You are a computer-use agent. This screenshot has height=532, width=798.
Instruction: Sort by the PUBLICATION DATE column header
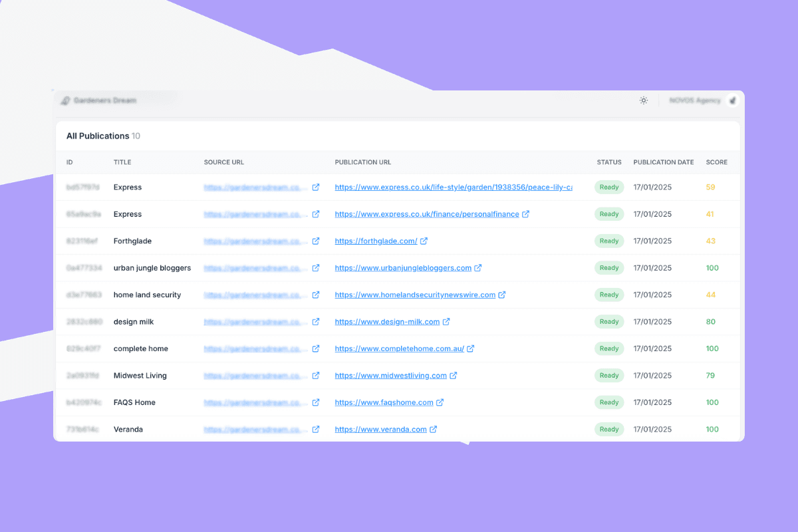(664, 162)
